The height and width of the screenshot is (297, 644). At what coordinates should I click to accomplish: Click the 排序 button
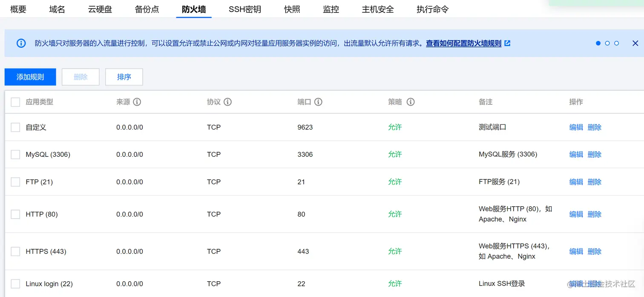124,77
